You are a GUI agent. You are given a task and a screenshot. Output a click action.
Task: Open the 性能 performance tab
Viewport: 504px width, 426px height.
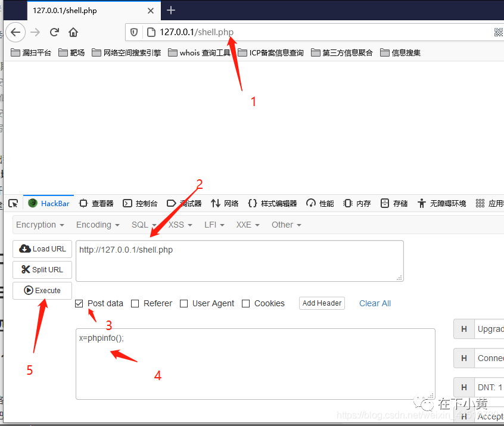coord(320,204)
